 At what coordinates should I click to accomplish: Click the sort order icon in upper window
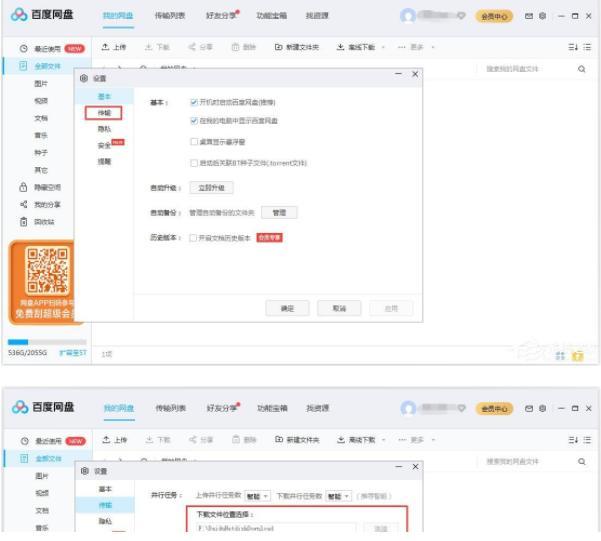(573, 47)
